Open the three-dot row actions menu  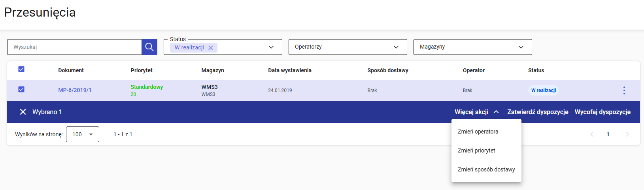(x=624, y=90)
